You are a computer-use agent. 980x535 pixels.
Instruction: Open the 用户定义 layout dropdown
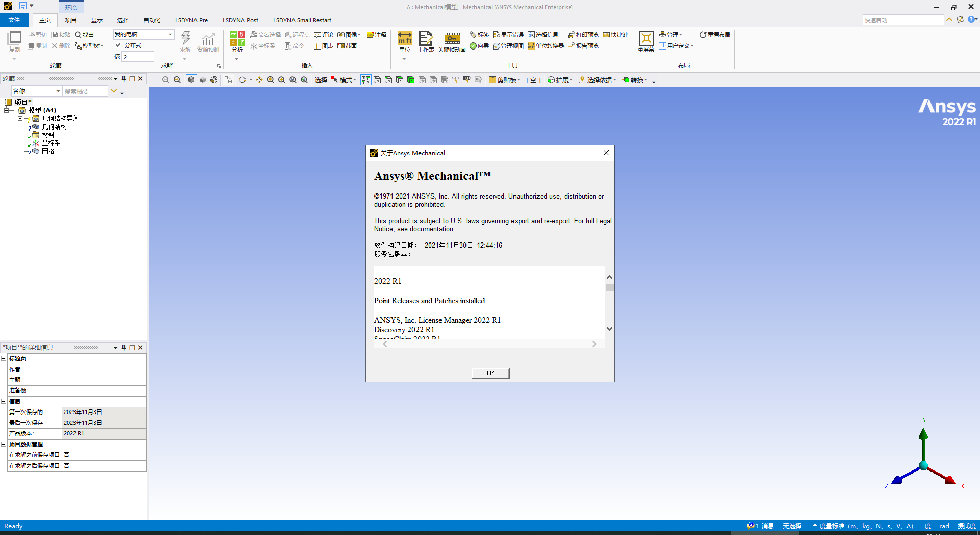pos(676,46)
